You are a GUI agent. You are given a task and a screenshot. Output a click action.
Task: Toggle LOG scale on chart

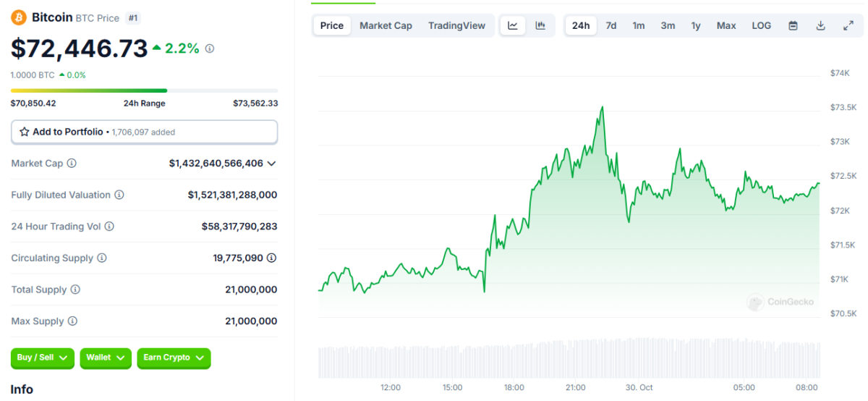[x=761, y=25]
